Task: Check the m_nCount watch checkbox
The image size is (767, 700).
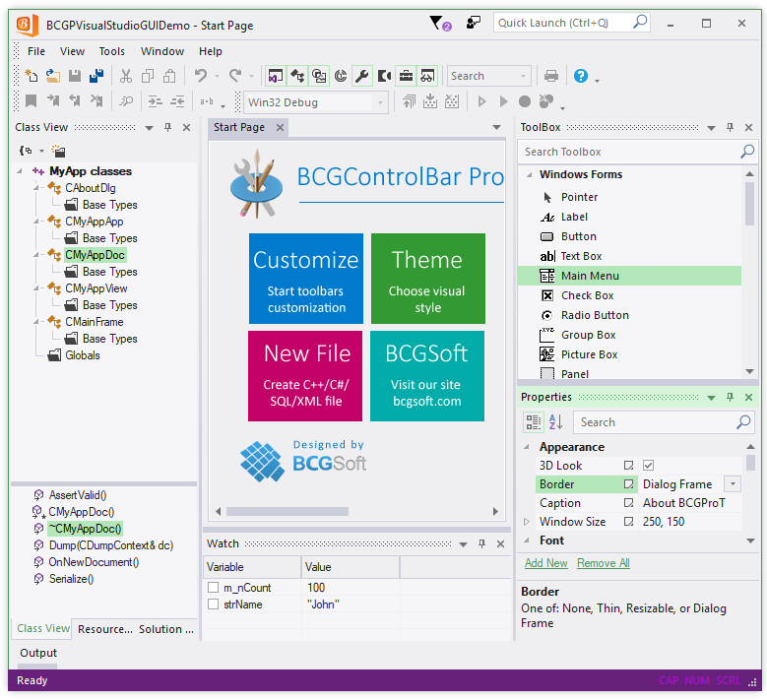Action: 213,587
